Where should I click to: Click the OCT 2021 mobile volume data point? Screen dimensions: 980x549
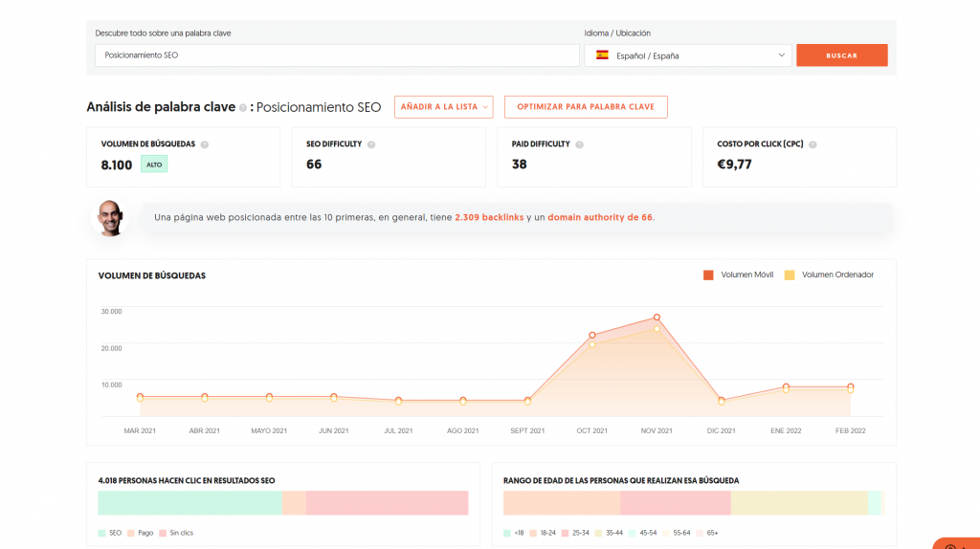point(591,336)
